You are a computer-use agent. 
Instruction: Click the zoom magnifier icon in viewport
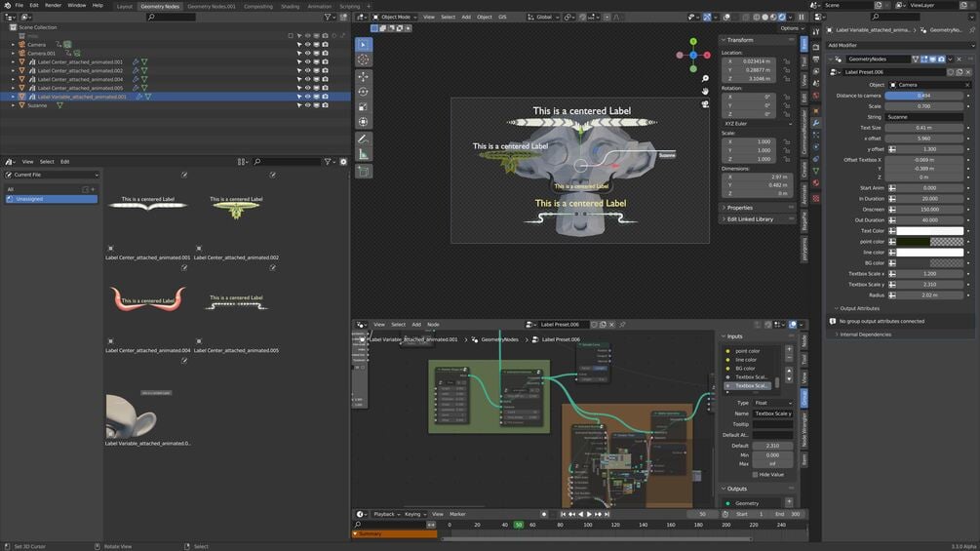tap(705, 78)
